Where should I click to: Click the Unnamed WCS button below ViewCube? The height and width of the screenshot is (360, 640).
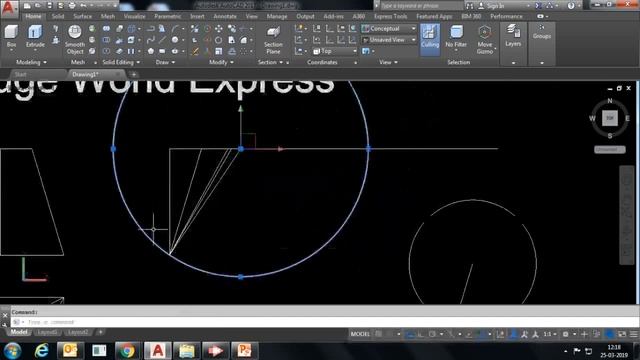pos(609,149)
